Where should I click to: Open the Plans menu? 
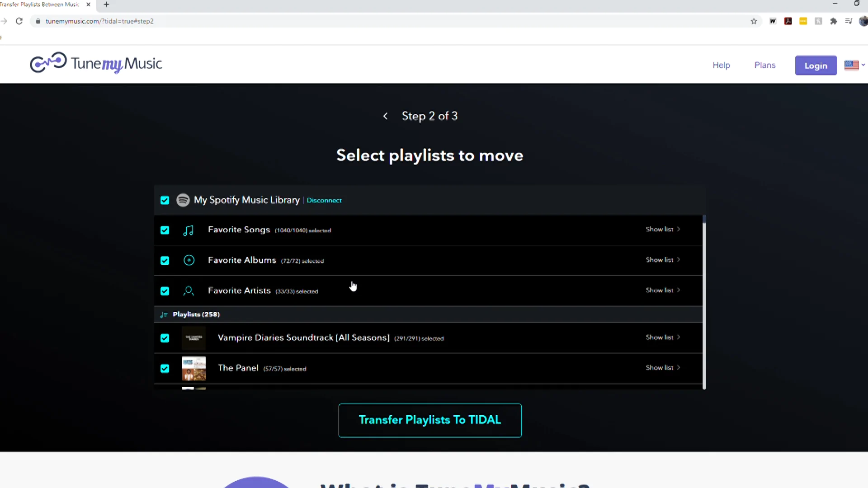(765, 65)
